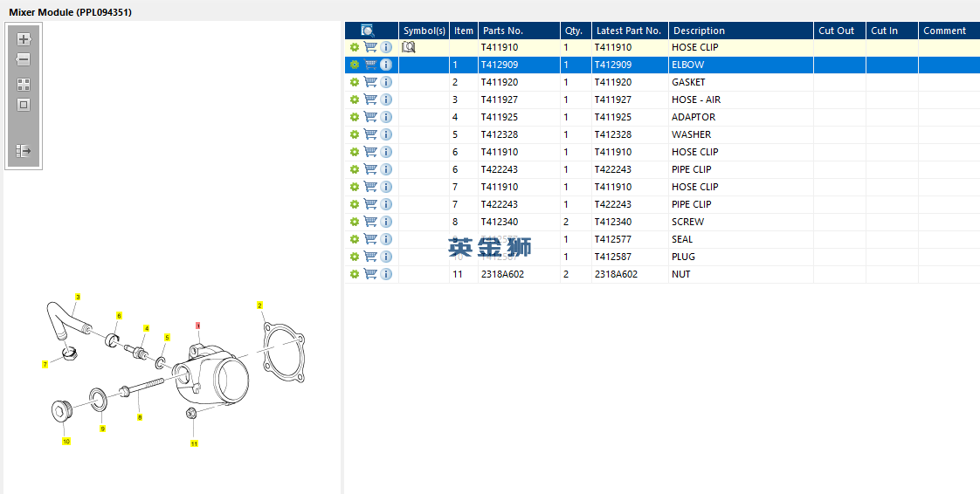Sort by the Parts No. column header
This screenshot has width=980, height=494.
(x=519, y=31)
